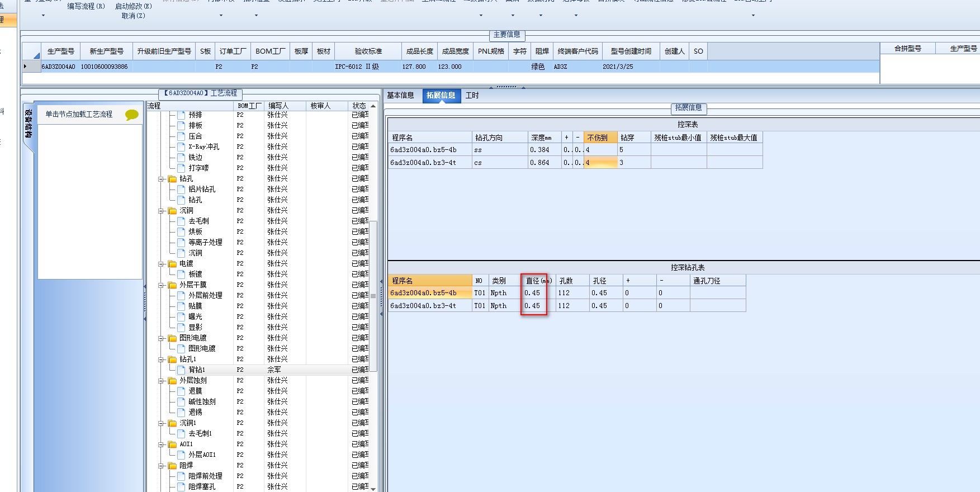980x492 pixels.
Task: Click the 铣边 step document icon
Action: point(181,157)
